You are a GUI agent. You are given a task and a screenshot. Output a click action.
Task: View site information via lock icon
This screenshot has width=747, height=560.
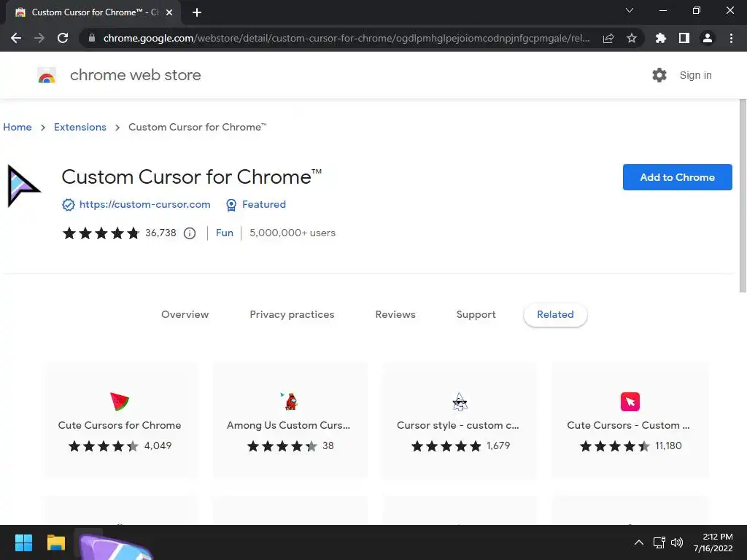pyautogui.click(x=91, y=38)
